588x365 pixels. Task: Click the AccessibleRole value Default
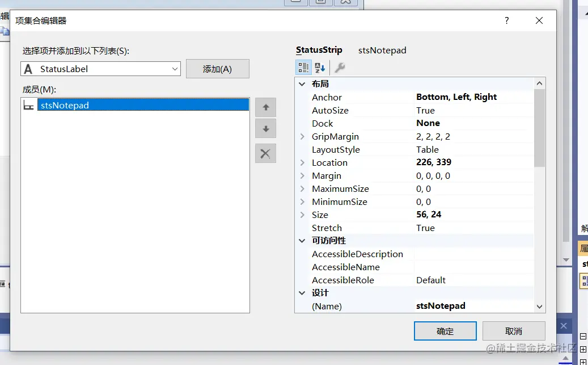[x=431, y=280]
